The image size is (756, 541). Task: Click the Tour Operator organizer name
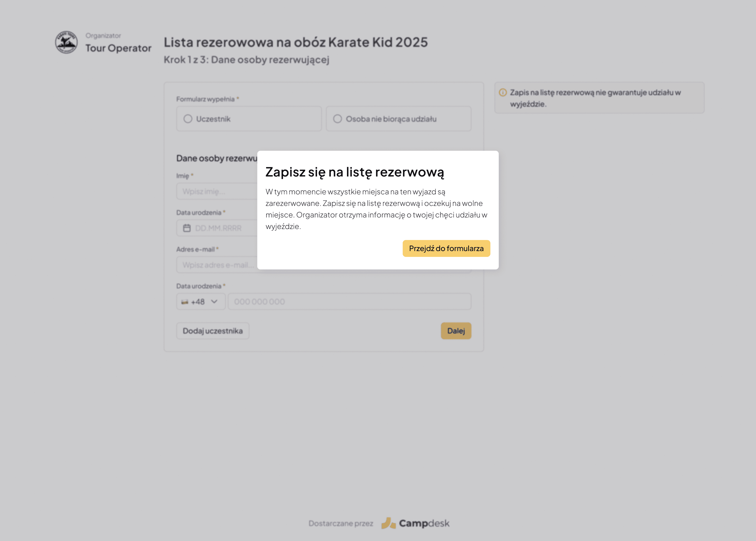pos(118,48)
